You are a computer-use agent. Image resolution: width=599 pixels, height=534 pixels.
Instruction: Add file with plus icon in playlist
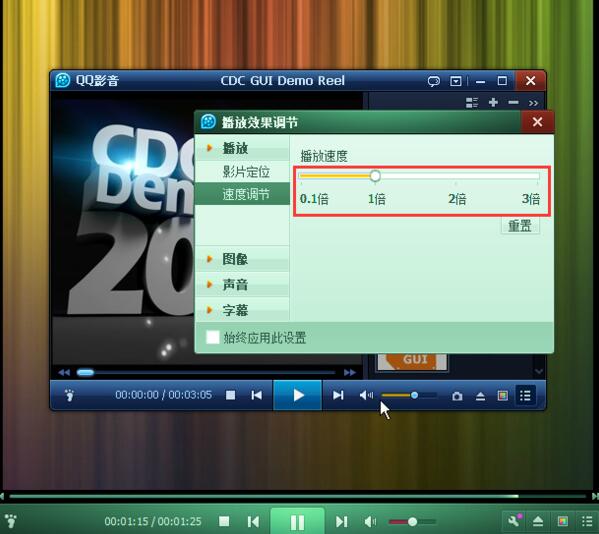pyautogui.click(x=493, y=102)
